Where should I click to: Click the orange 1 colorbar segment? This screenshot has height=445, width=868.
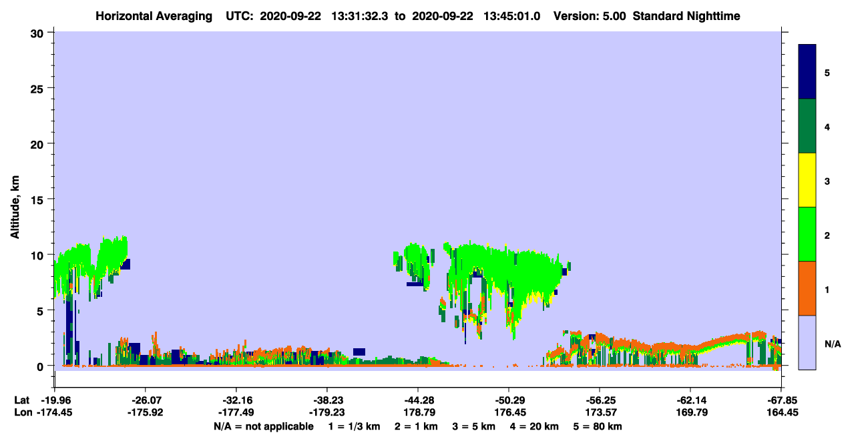(x=807, y=288)
